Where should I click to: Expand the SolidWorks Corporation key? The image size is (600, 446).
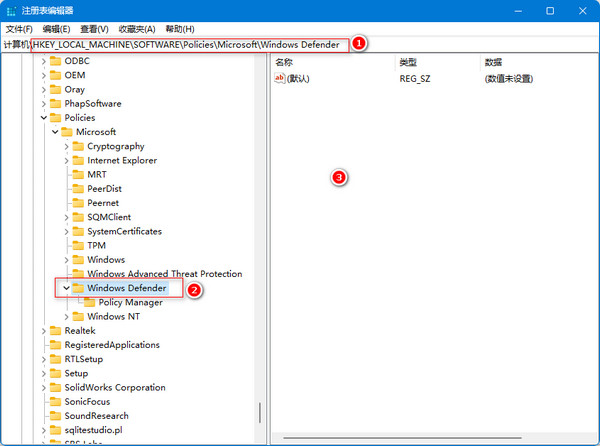(44, 387)
